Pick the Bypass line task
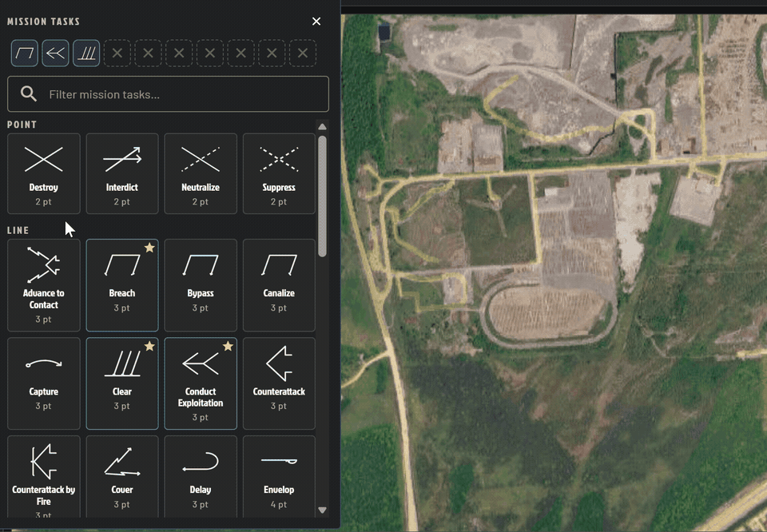The height and width of the screenshot is (532, 767). [201, 285]
